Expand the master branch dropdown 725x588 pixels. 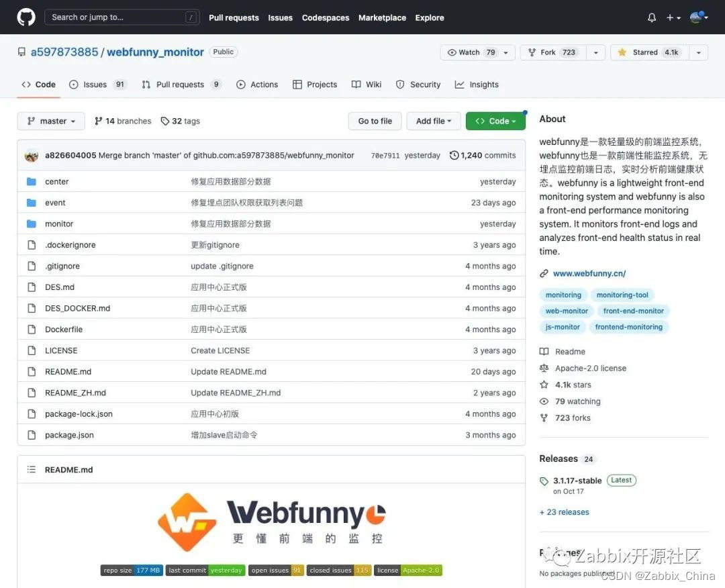[51, 121]
